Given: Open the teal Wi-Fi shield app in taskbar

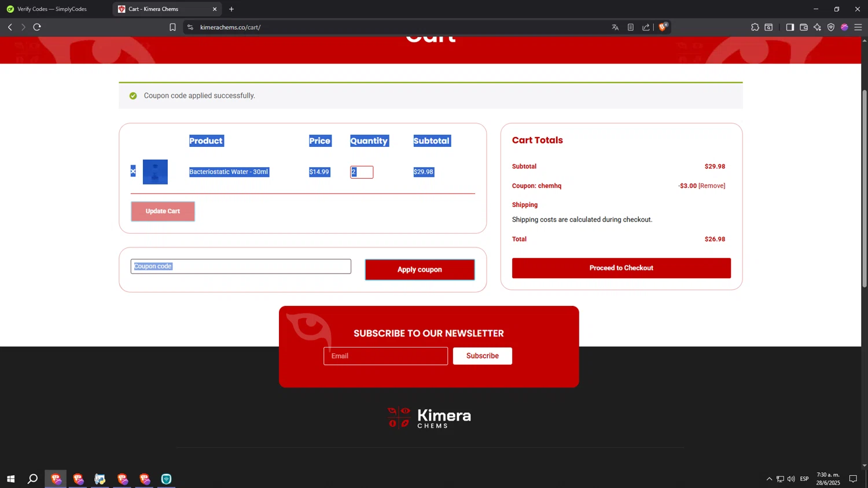Looking at the screenshot, I should [167, 479].
